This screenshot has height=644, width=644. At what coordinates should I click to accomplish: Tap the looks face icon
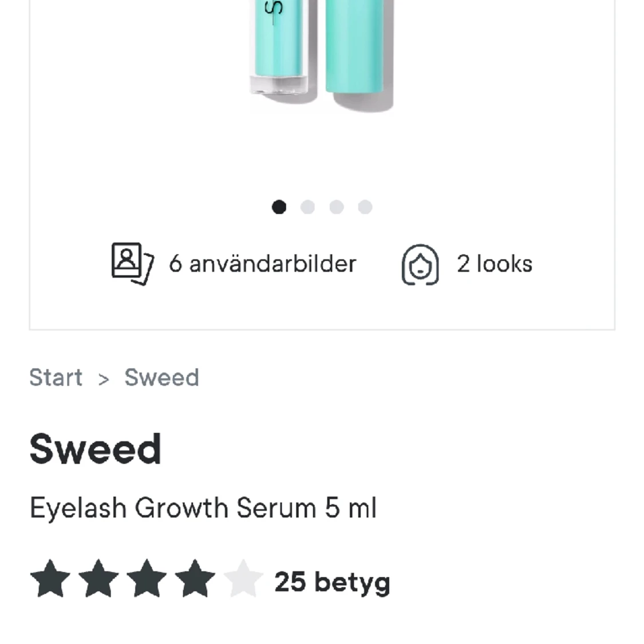tap(420, 264)
